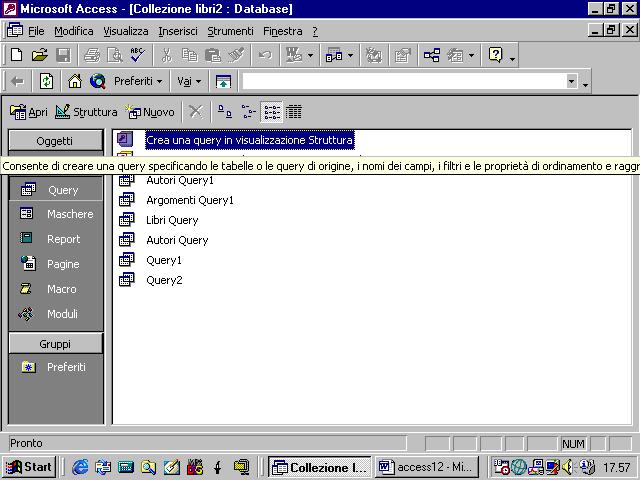640x480 pixels.
Task: Click the web toolbar Refresh icon
Action: (46, 81)
